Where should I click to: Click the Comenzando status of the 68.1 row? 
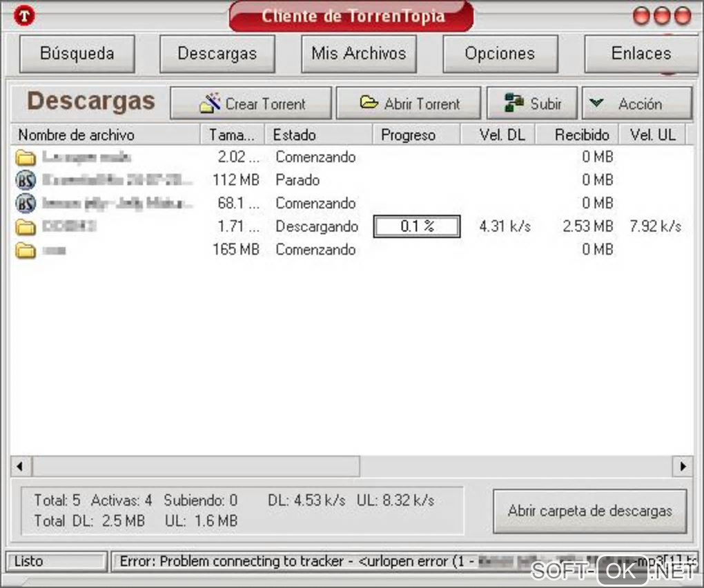[x=315, y=204]
